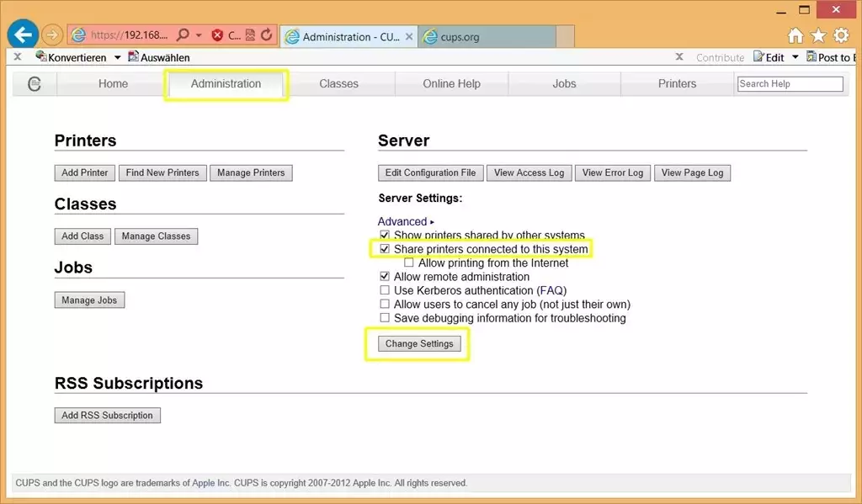Click the CUPS logo icon in navigation bar
The width and height of the screenshot is (862, 504).
coord(35,84)
